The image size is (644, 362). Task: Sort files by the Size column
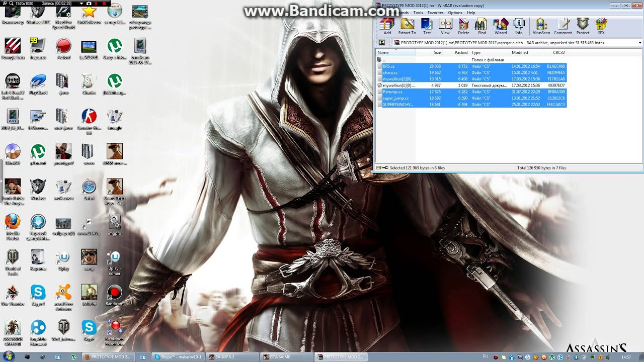[x=429, y=52]
